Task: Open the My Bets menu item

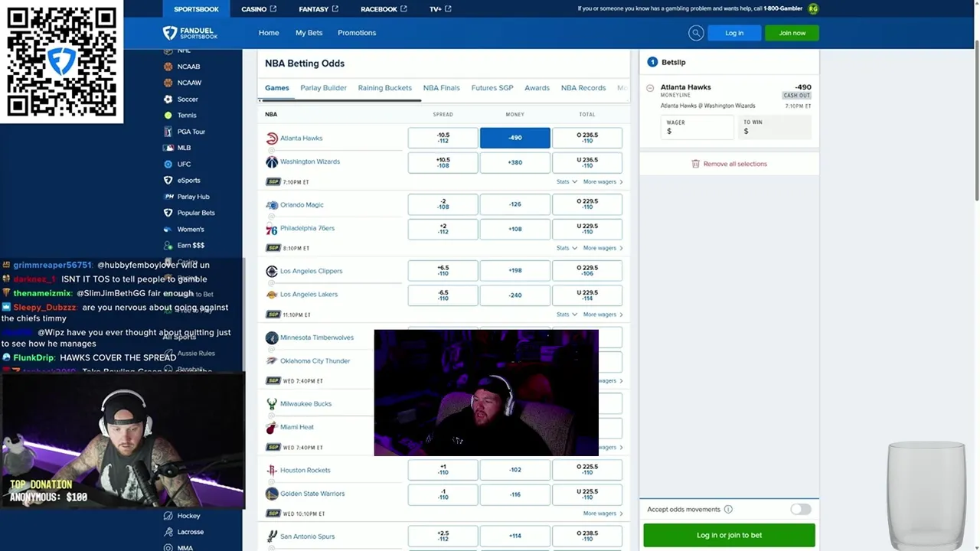Action: tap(309, 33)
